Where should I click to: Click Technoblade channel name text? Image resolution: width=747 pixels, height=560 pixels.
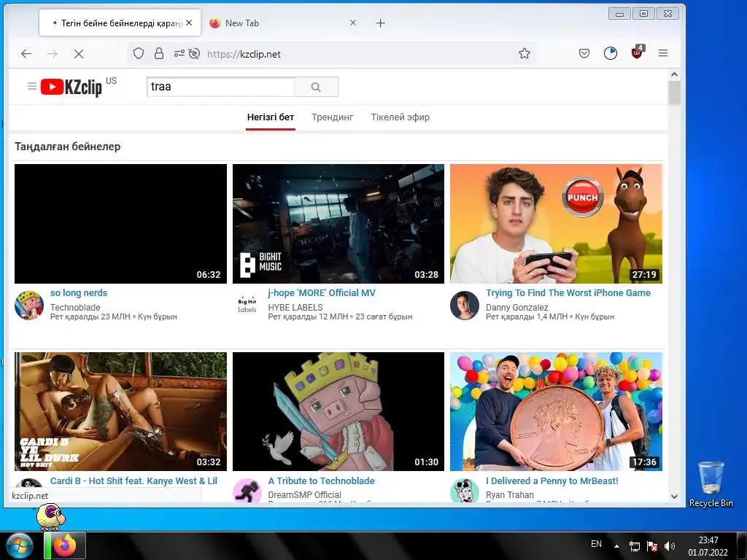tap(75, 307)
